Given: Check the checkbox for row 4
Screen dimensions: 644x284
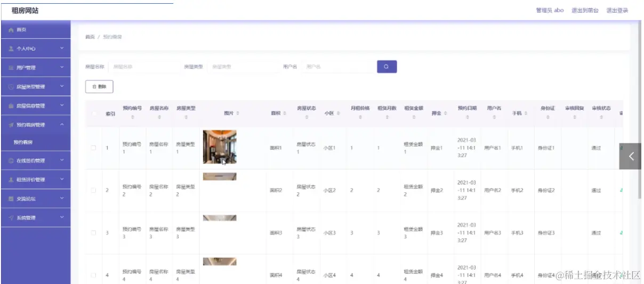Looking at the screenshot, I should (x=94, y=275).
